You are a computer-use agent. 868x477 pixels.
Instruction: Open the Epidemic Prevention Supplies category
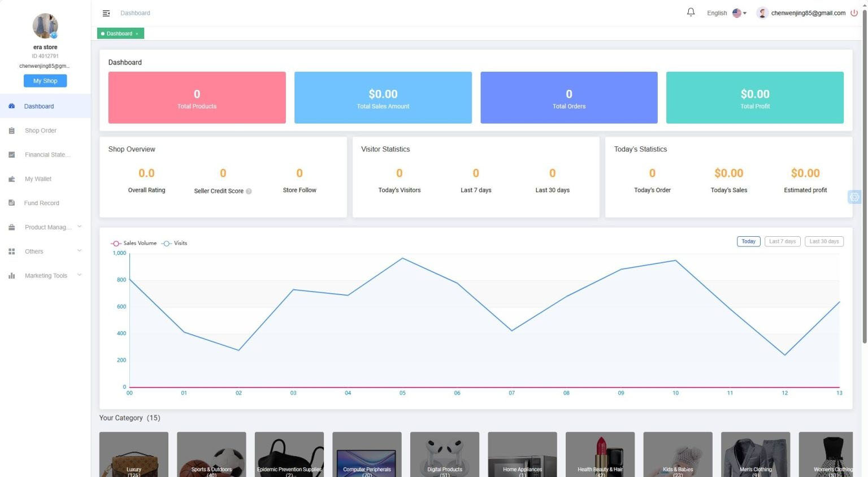pos(289,454)
